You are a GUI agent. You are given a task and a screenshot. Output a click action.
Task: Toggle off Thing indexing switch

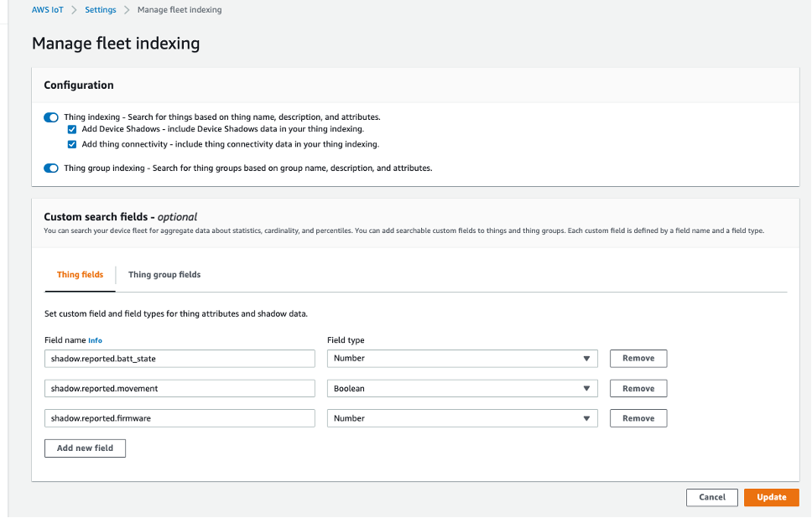[x=50, y=117]
